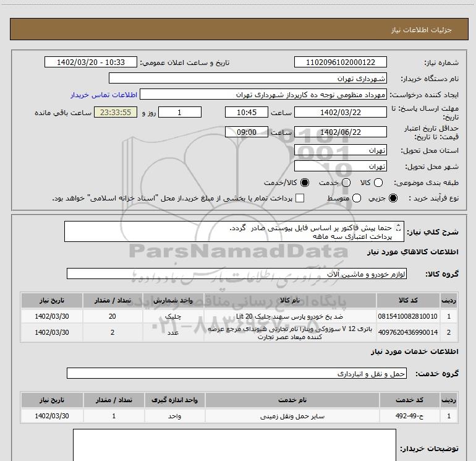Open the اطلاعات تماس خریدار link
Viewport: 476px width, 461px height.
[x=104, y=95]
